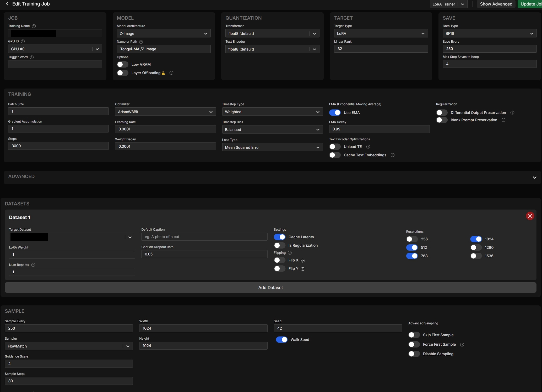Click the Show Advanced button
Image resolution: width=542 pixels, height=392 pixels.
[x=496, y=4]
